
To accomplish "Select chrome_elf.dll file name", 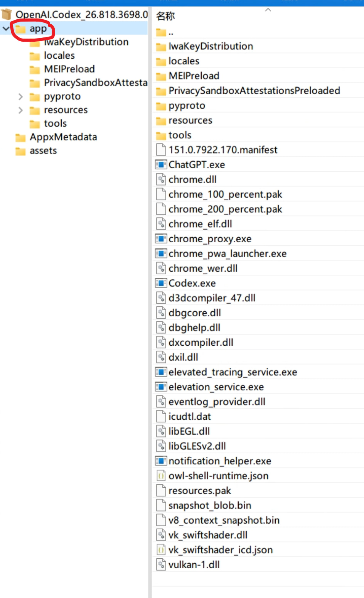I will [x=200, y=224].
